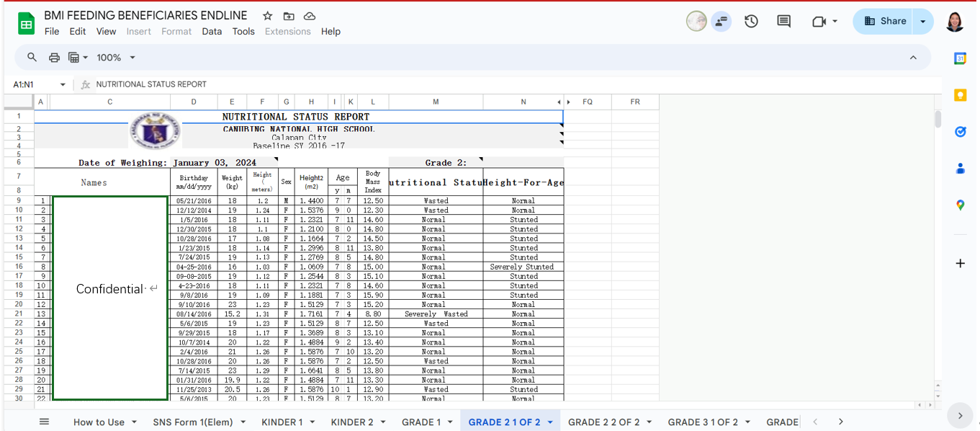
Task: Open the Maps side panel icon
Action: [960, 205]
